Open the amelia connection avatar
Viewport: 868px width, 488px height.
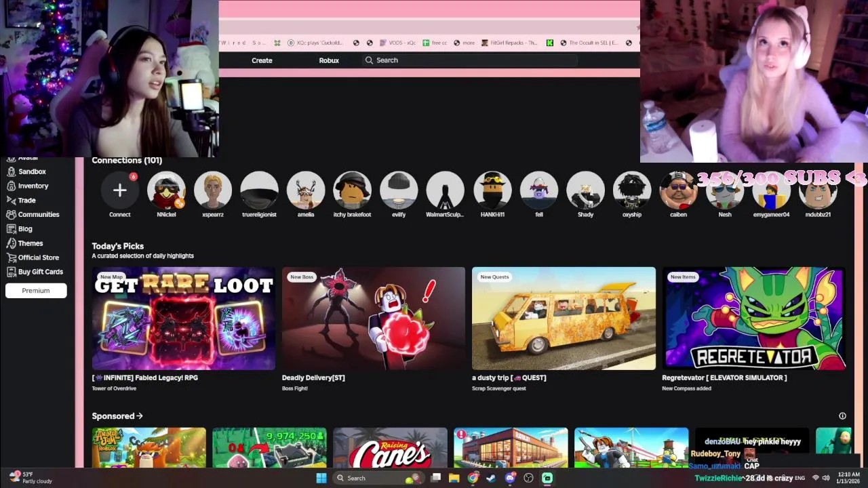(306, 190)
